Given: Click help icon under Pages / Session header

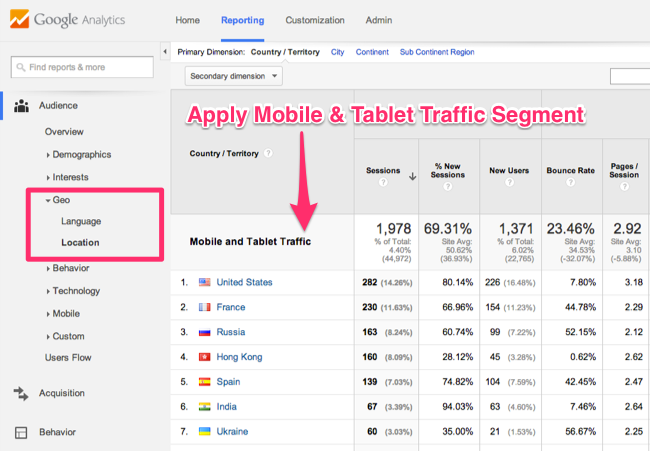Looking at the screenshot, I should click(624, 187).
